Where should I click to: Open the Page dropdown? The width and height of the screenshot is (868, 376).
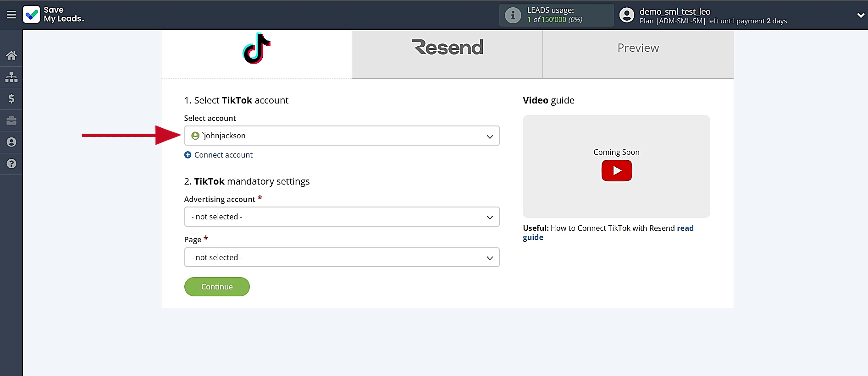(342, 257)
